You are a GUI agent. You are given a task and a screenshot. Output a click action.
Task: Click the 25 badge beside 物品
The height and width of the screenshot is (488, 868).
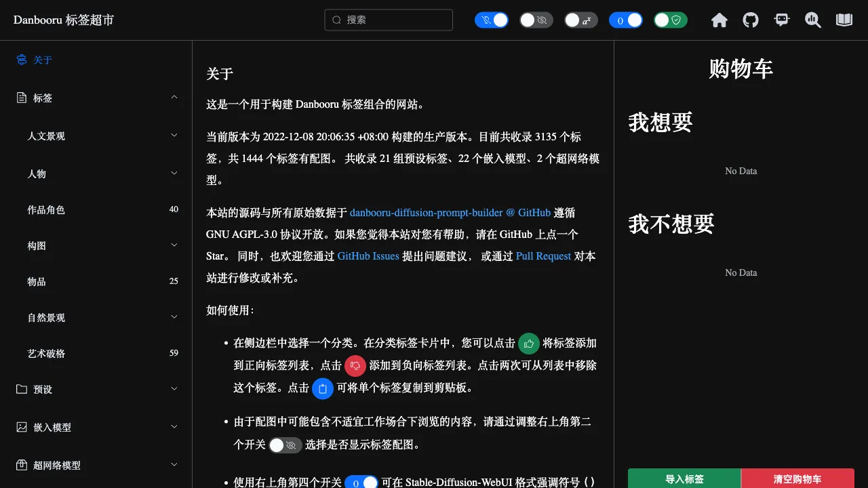pyautogui.click(x=174, y=281)
